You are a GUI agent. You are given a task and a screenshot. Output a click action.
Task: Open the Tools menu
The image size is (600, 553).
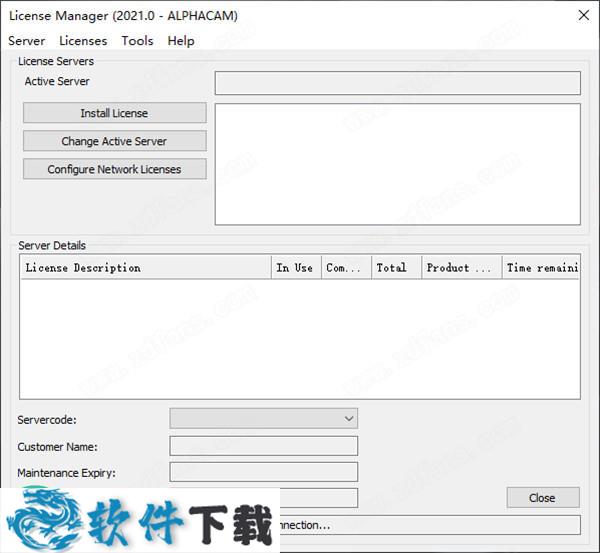pos(137,41)
